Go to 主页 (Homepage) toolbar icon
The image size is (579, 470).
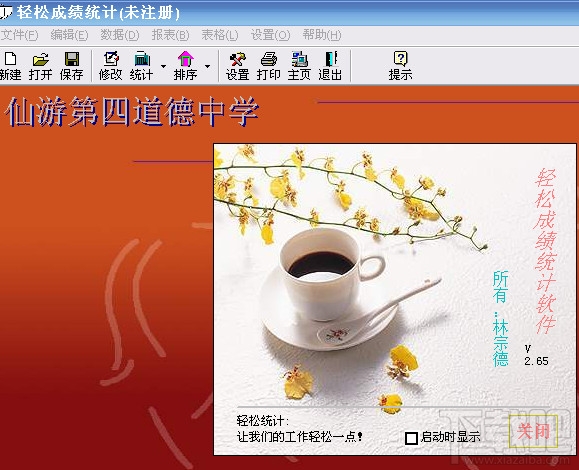tap(299, 66)
